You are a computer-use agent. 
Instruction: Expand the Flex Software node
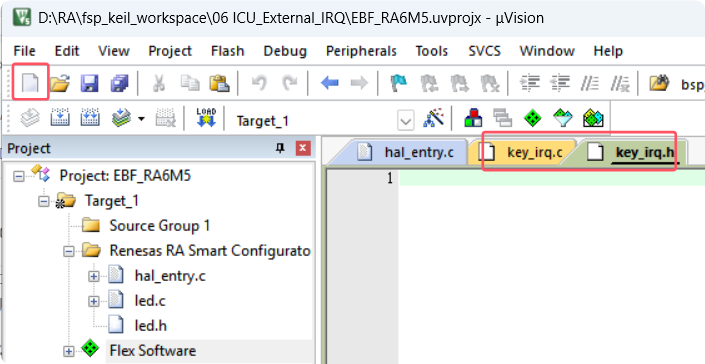[69, 351]
